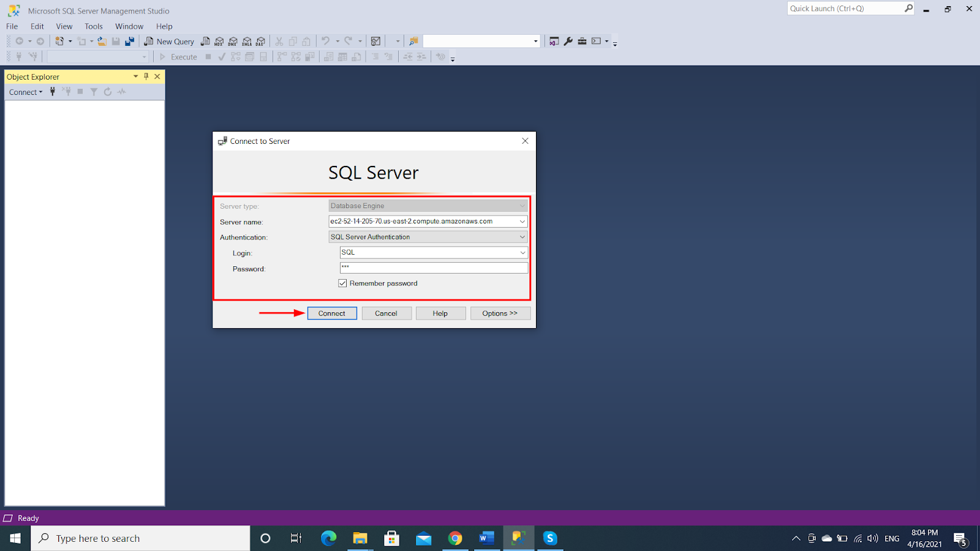The width and height of the screenshot is (980, 551).
Task: Click the Database Engine Query icon
Action: [205, 42]
